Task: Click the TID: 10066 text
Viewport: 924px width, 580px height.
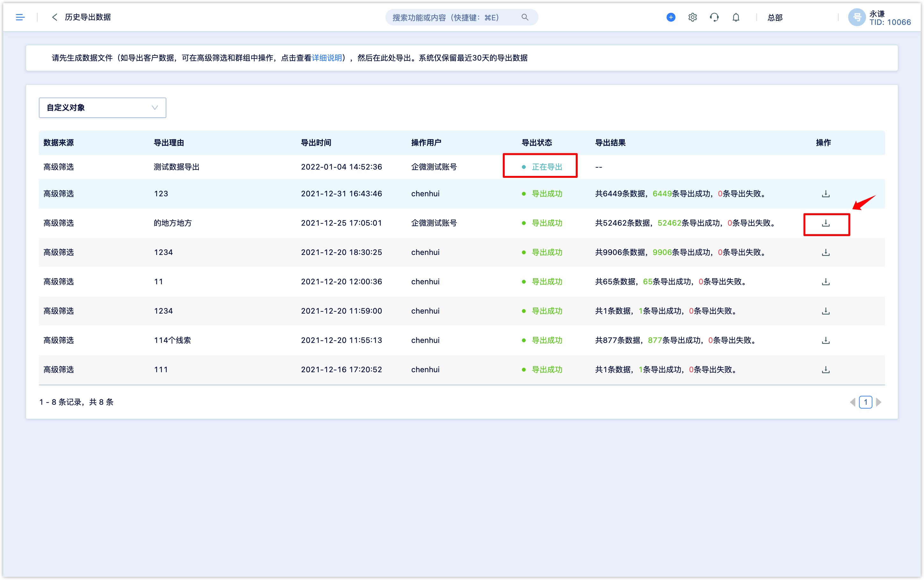Action: point(890,22)
